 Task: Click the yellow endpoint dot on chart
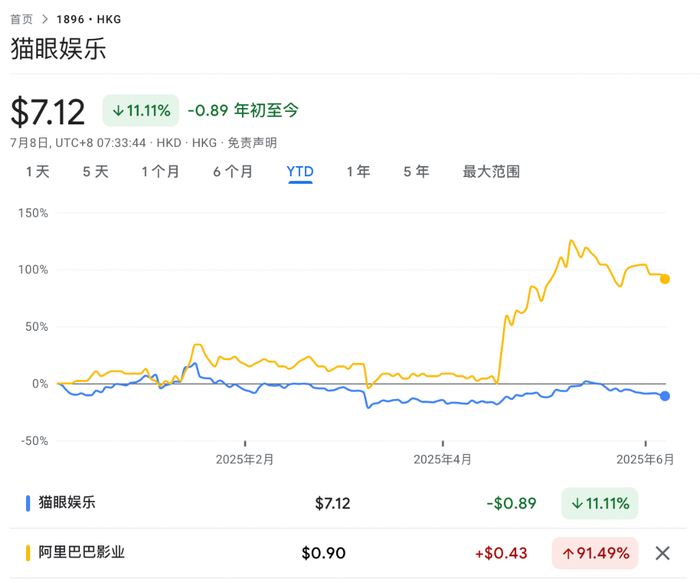665,279
